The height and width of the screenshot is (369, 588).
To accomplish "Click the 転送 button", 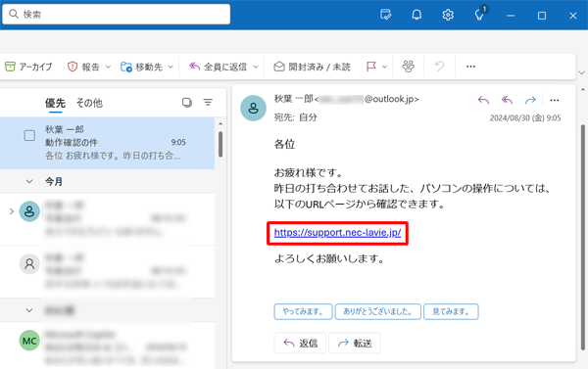I will [x=355, y=343].
